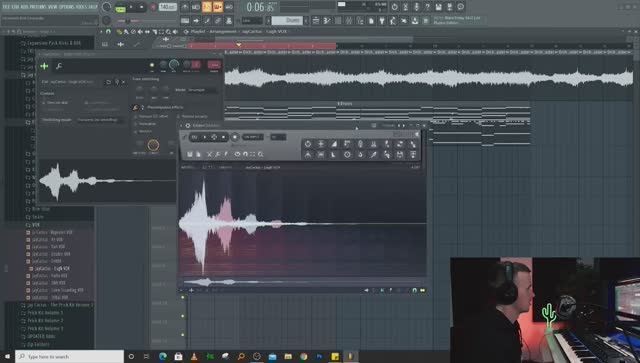This screenshot has height=363, width=640.
Task: Click the question mark help icon in top toolbar
Action: pyautogui.click(x=427, y=7)
